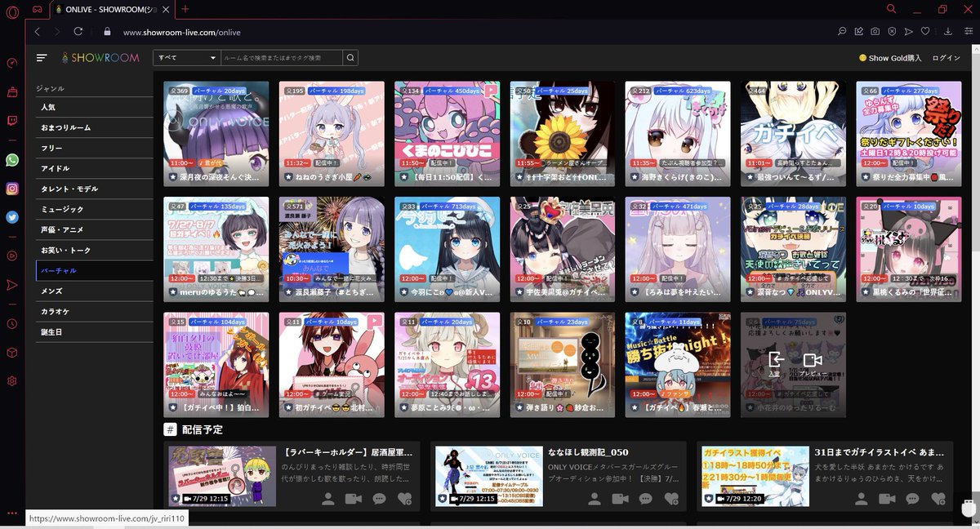Screen dimensions: 980x529
Task: Open the page zoom-out search icon
Action: tap(842, 32)
